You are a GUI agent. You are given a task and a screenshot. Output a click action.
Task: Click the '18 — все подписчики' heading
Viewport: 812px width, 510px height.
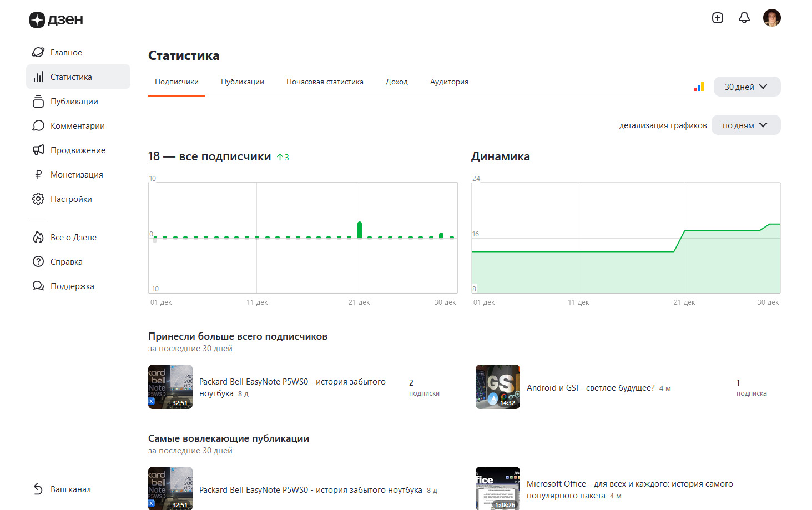coord(210,156)
